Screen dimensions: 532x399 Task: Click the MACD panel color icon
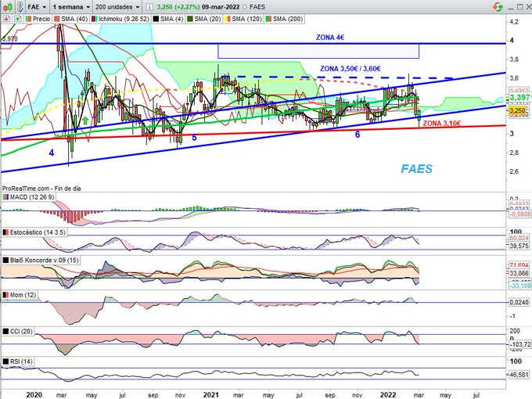click(5, 197)
